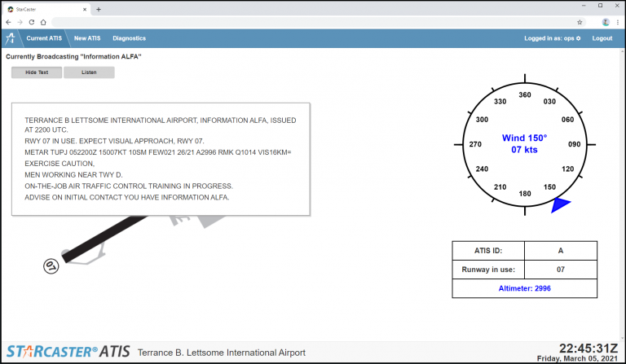Log out using the Logout link
This screenshot has height=364, width=626.
[x=602, y=38]
